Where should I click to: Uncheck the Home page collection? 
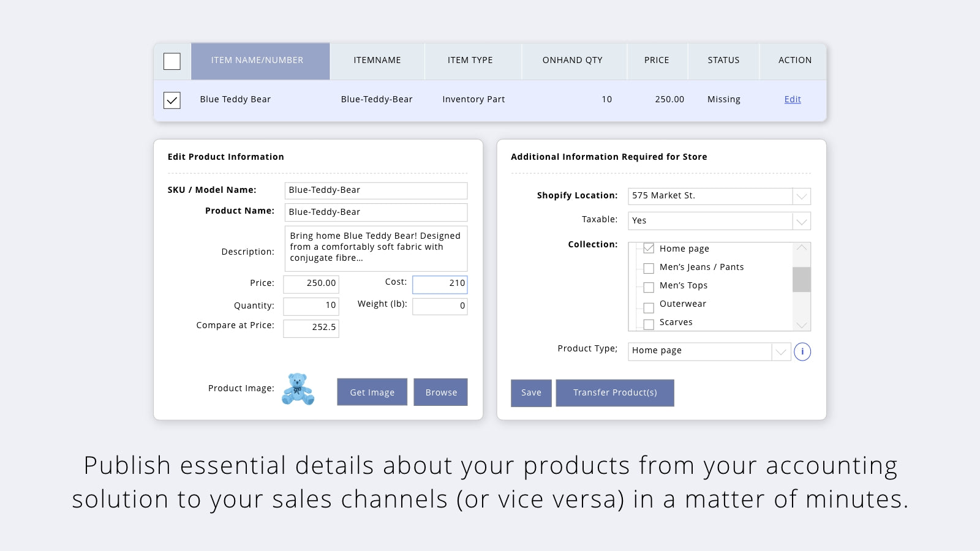point(649,248)
